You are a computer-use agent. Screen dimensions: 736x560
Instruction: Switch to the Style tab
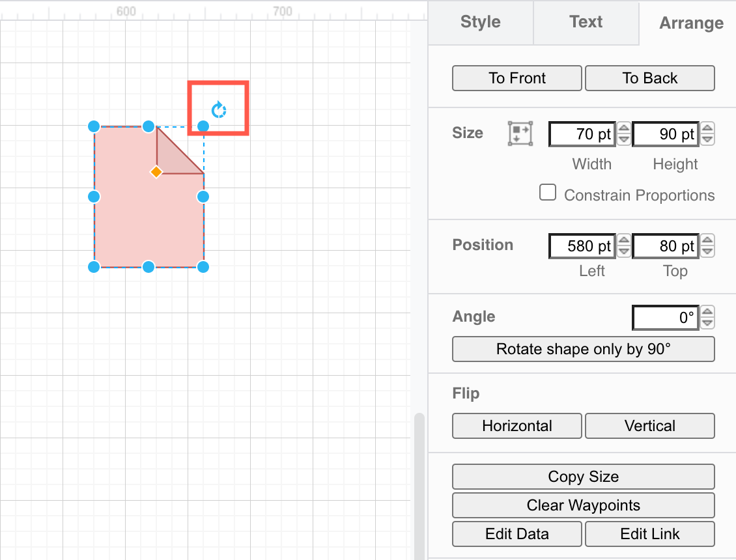[480, 22]
